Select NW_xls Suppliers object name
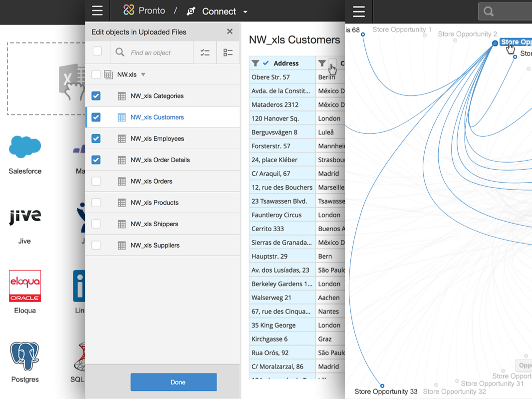The image size is (532, 399). click(155, 245)
